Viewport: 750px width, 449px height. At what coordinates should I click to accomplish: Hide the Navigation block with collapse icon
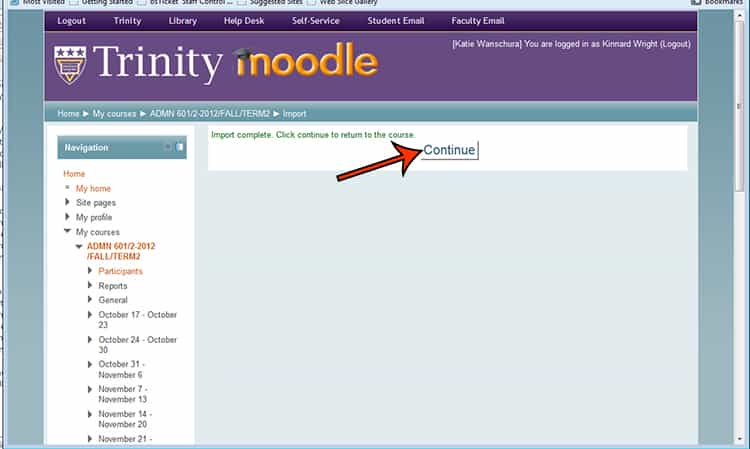pos(168,147)
